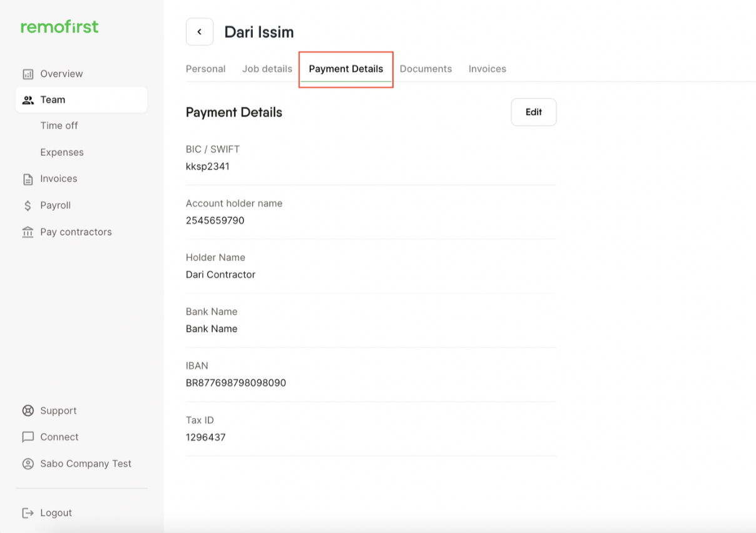Screen dimensions: 756x533
Task: Click the Invoices document icon
Action: tap(28, 180)
